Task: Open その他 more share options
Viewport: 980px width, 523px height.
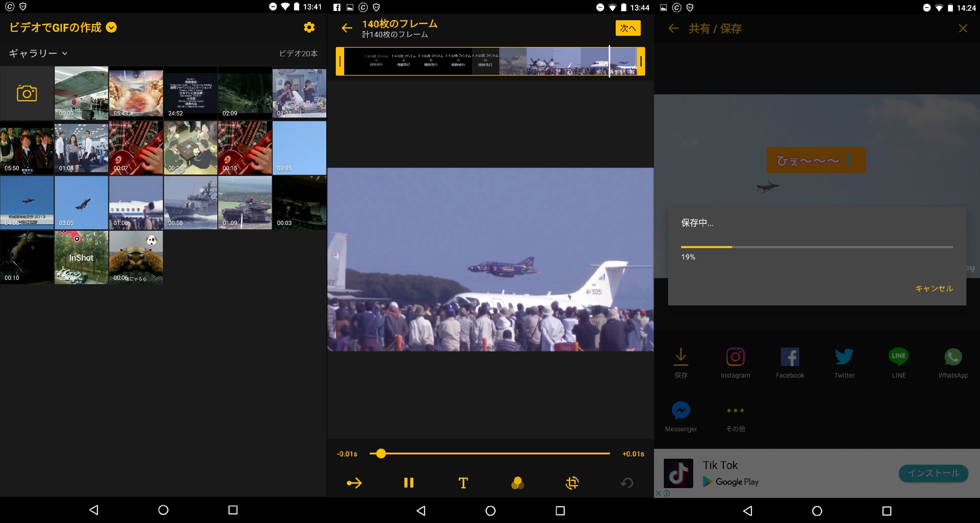Action: coord(735,411)
